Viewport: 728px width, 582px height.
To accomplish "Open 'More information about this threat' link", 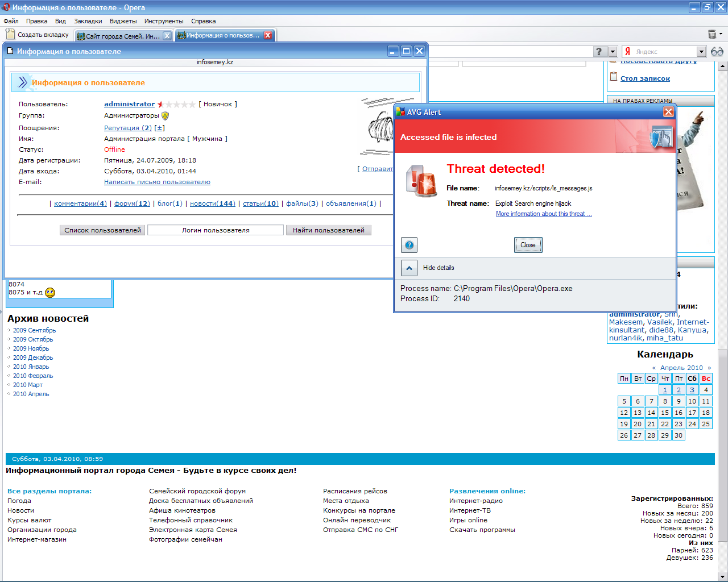I will (543, 214).
